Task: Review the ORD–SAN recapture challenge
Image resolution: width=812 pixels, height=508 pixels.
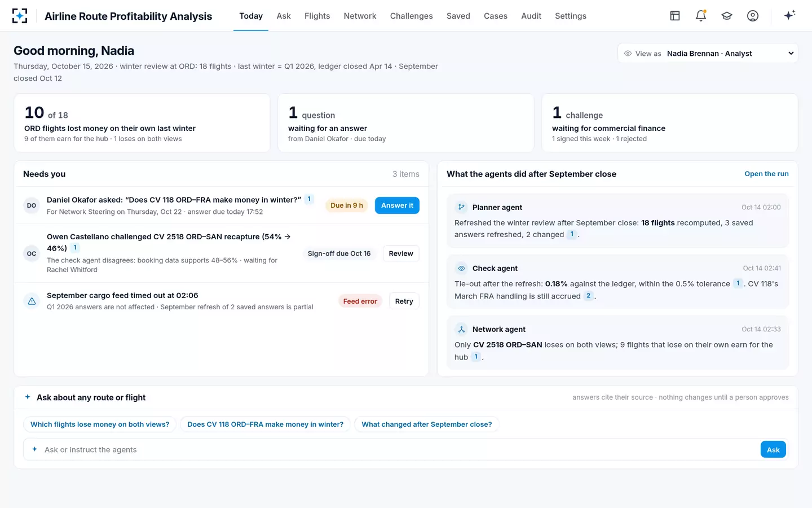Action: pos(401,253)
